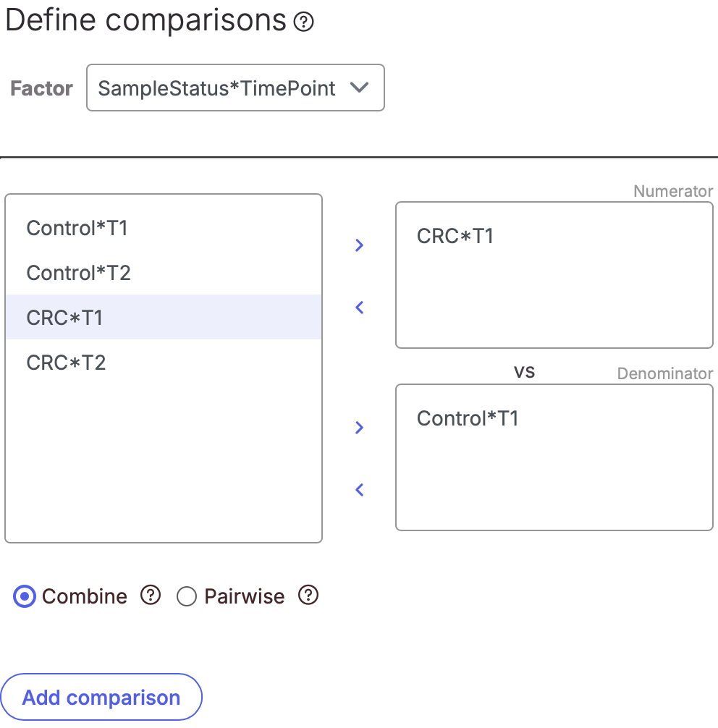The image size is (718, 728).
Task: Remove item from Numerator with left arrow
Action: click(359, 308)
